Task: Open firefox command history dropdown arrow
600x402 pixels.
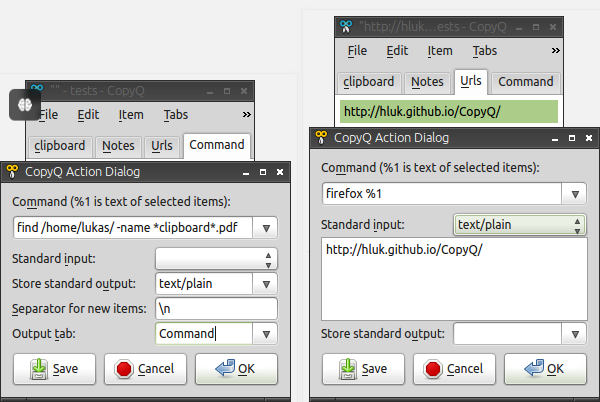Action: [x=575, y=194]
